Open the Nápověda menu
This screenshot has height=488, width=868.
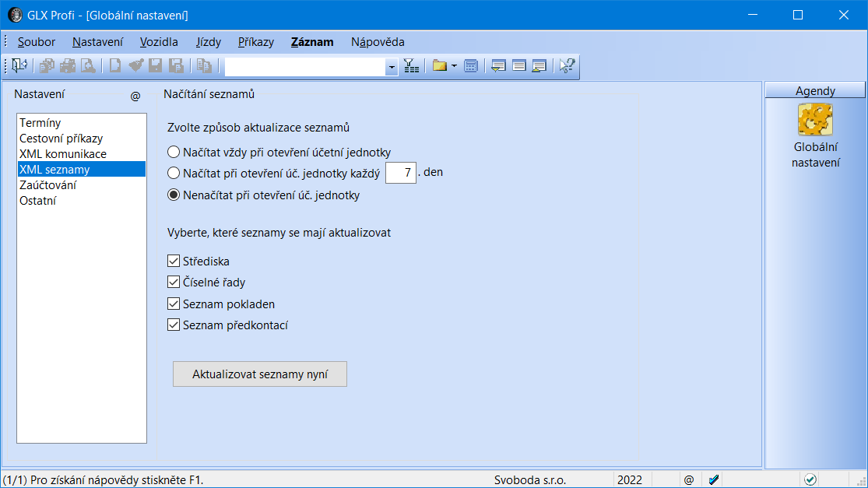click(378, 42)
